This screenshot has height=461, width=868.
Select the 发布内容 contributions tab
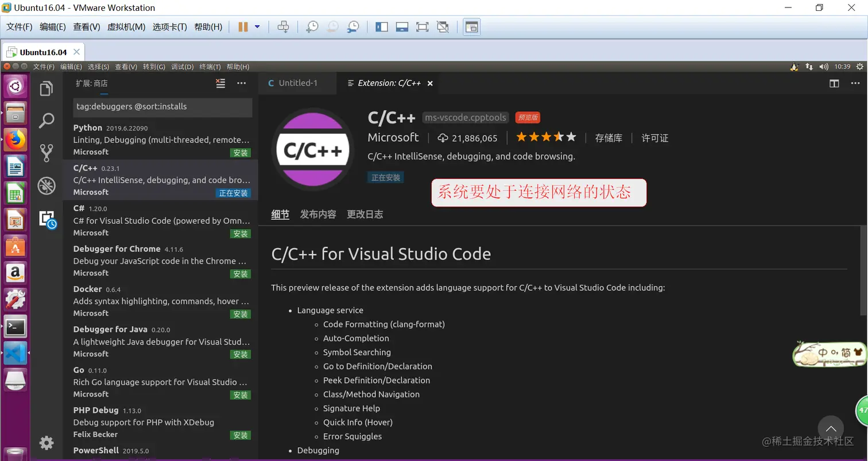pos(318,215)
